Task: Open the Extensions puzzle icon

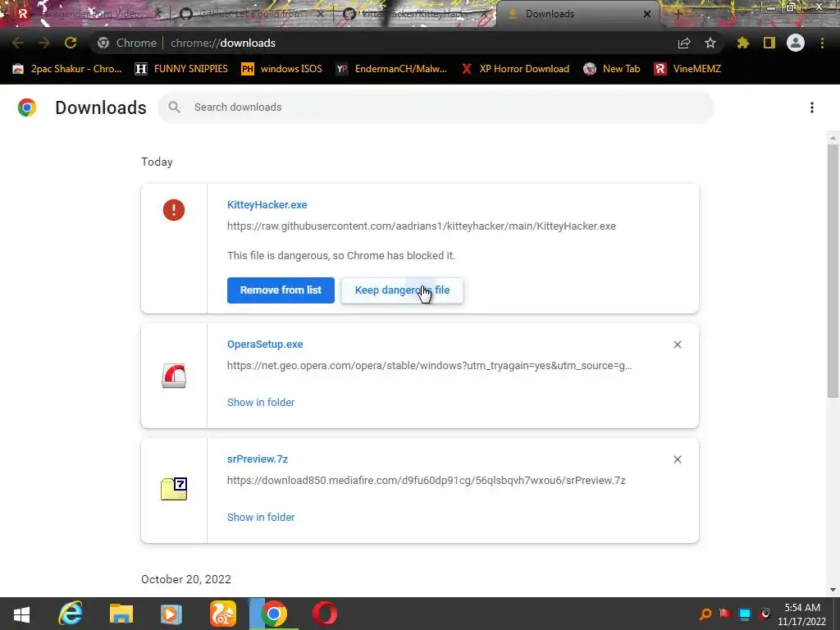Action: pos(743,43)
